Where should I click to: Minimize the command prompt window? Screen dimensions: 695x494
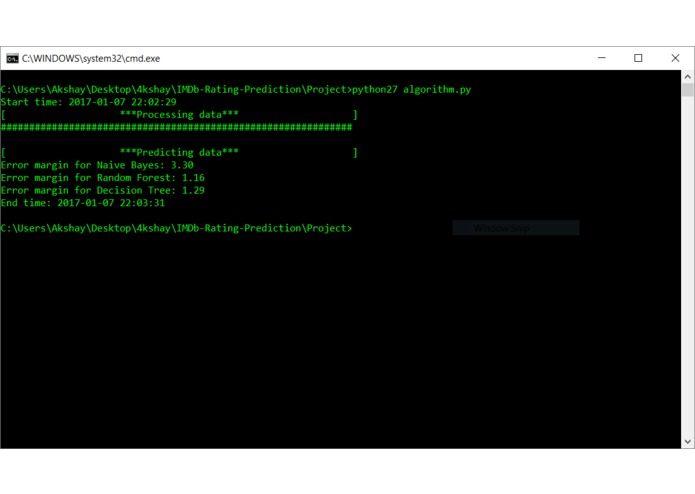point(601,58)
